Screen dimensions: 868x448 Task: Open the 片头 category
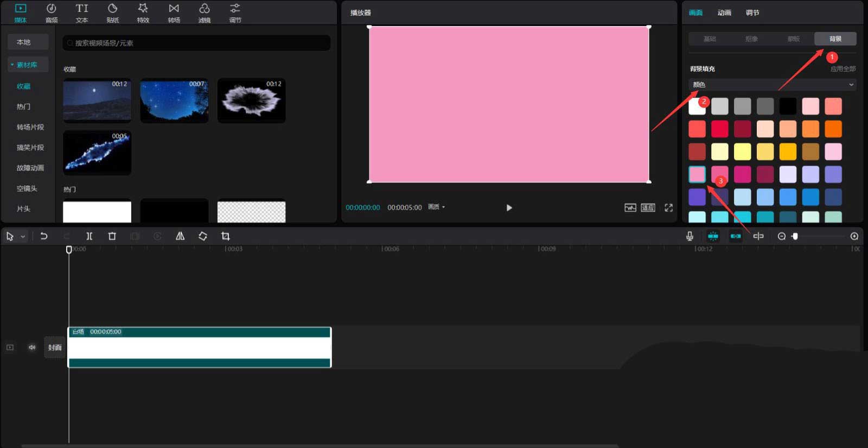(23, 209)
